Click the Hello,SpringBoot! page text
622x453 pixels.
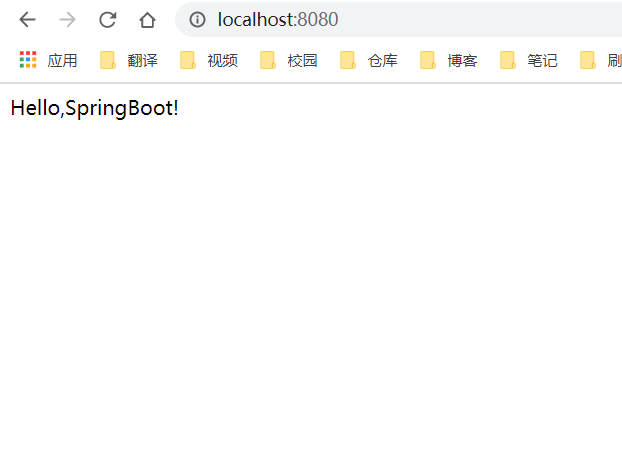(x=94, y=108)
